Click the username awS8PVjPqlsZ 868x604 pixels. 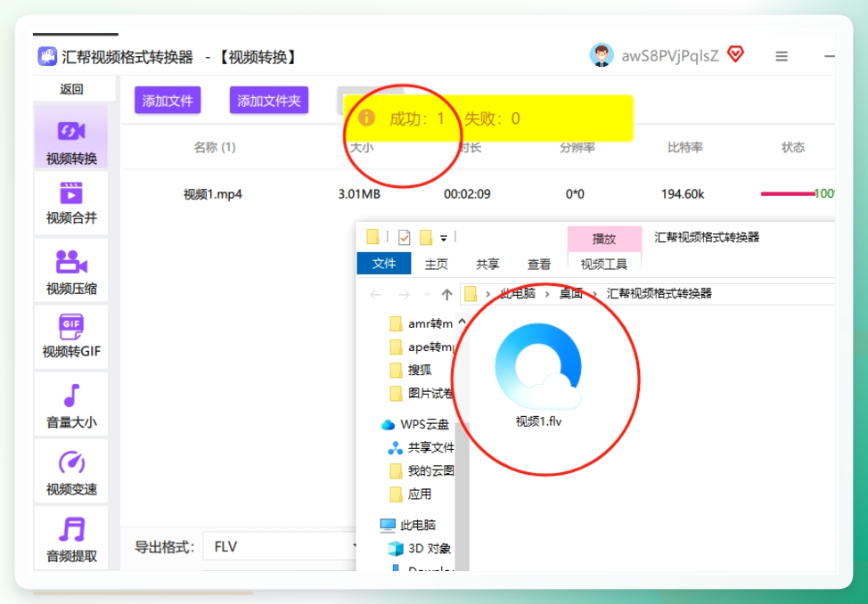[x=670, y=56]
